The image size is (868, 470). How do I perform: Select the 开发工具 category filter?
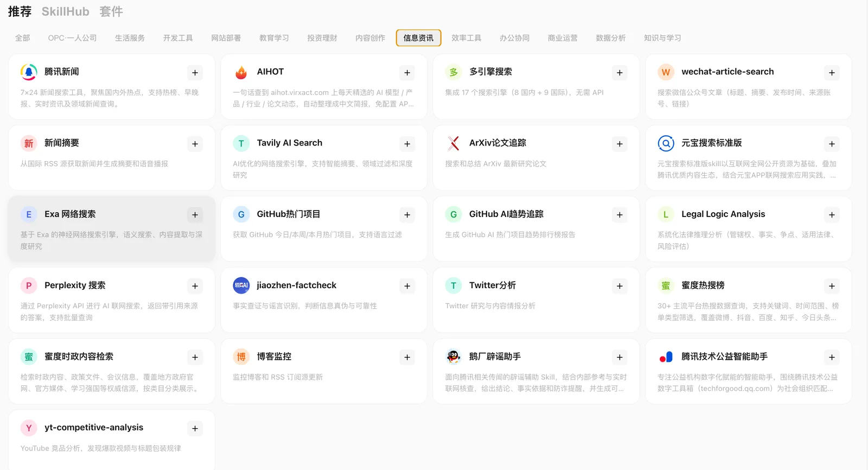point(178,38)
